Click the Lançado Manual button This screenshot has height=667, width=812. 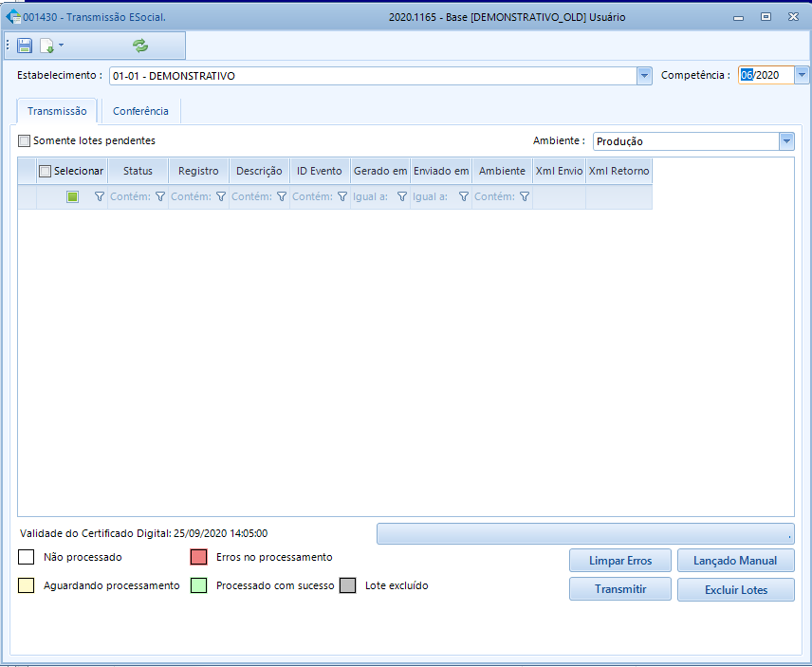735,561
